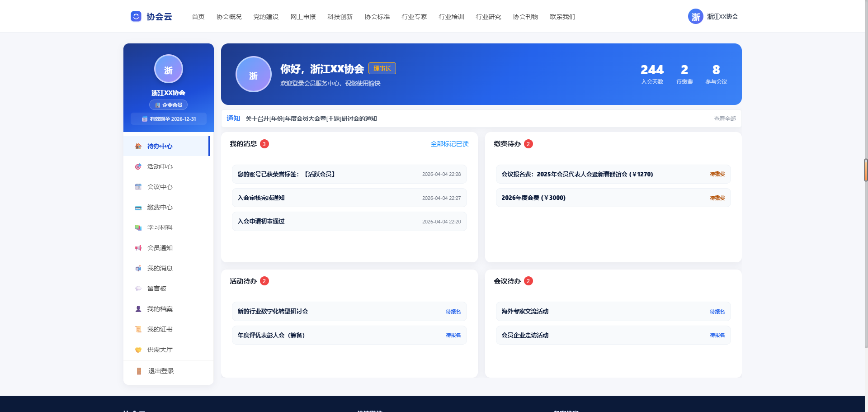Click the 会员通知 megaphone icon
Viewport: 868px width, 412px height.
tap(138, 248)
